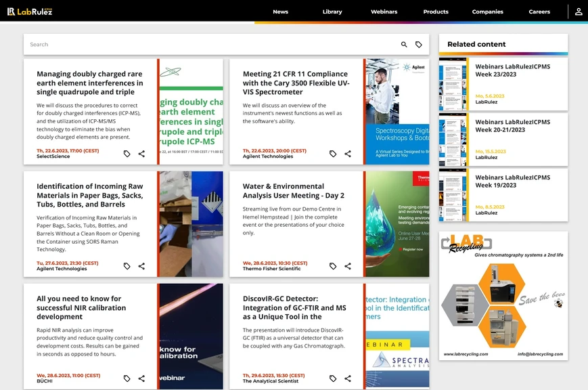Share the NIR calibration development webinar
Screen dimensions: 588x390
(x=141, y=378)
